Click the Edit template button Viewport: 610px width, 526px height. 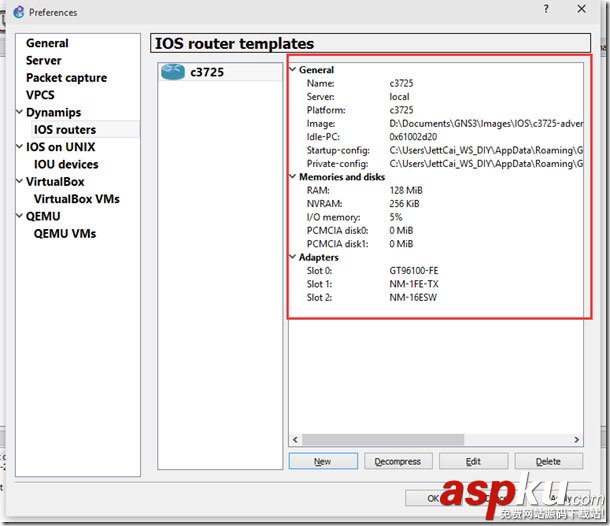click(473, 461)
